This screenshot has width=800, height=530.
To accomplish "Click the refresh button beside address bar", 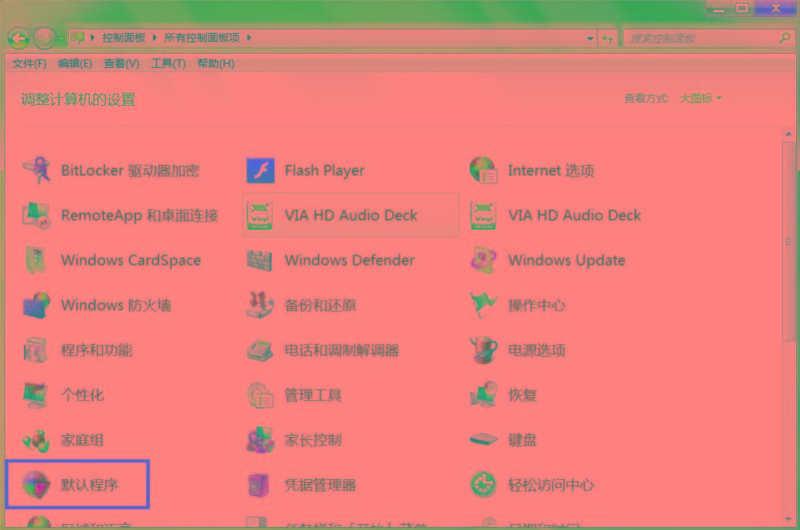I will (x=608, y=38).
